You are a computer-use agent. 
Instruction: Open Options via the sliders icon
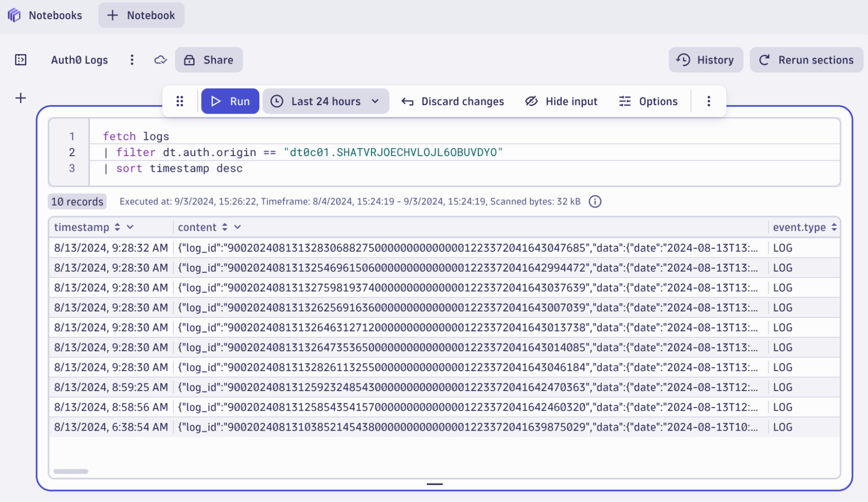(625, 101)
